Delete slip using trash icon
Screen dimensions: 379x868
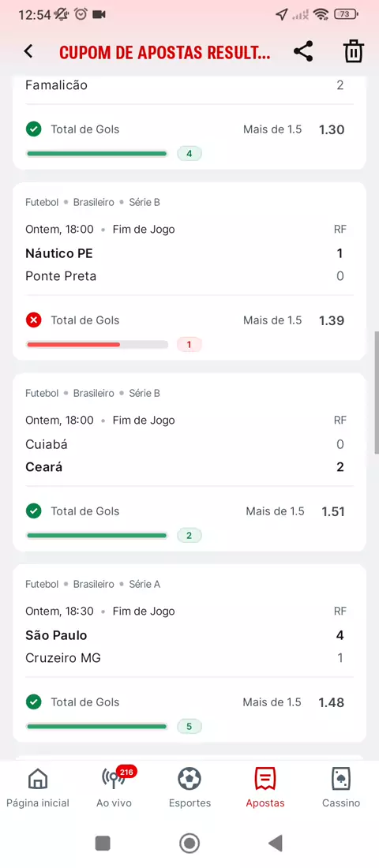click(x=354, y=51)
